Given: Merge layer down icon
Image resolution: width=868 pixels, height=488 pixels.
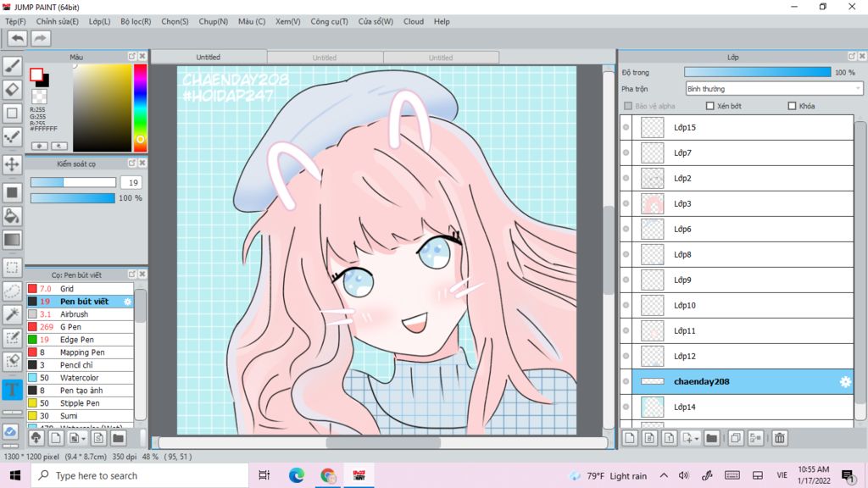Looking at the screenshot, I should pyautogui.click(x=755, y=438).
